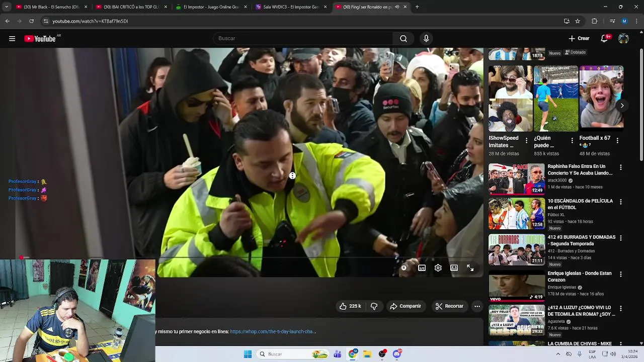Dislike the video
This screenshot has width=644, height=362.
(374, 306)
